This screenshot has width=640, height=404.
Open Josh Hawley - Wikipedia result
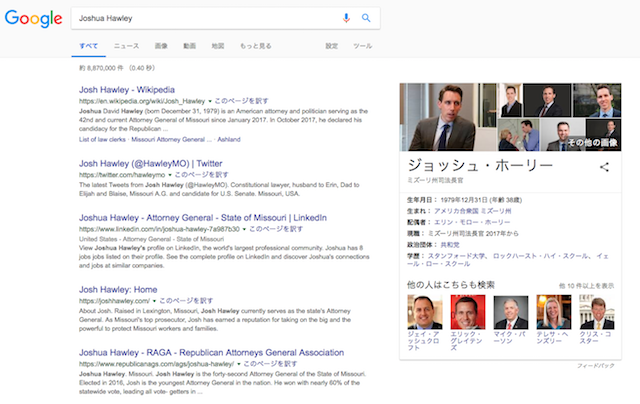click(127, 90)
